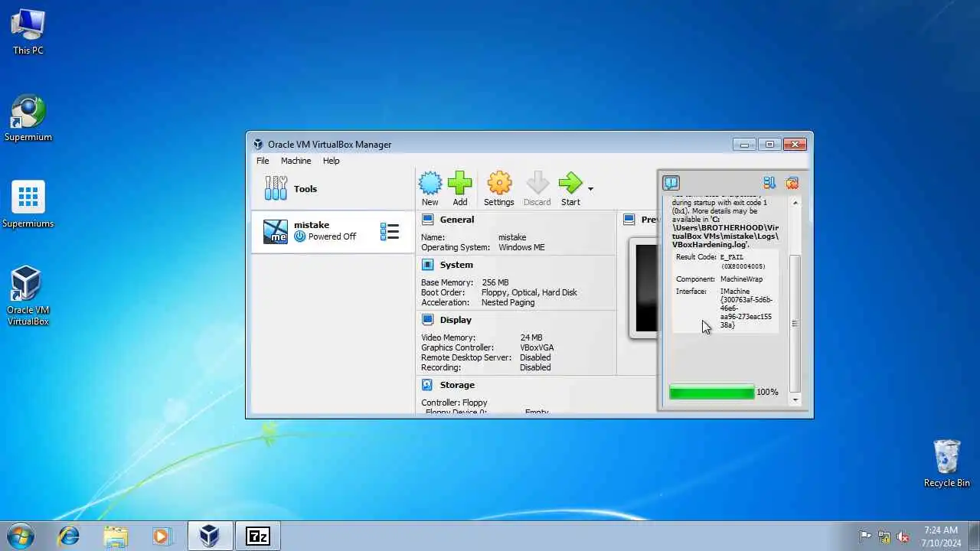The width and height of the screenshot is (980, 551).
Task: Click the 'E_FAIL' result code text
Action: [732, 257]
